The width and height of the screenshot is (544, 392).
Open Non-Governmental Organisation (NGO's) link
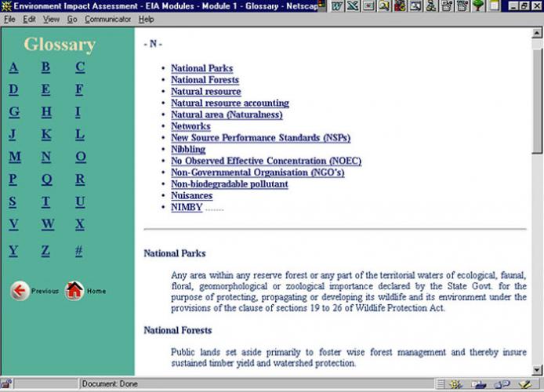click(258, 172)
